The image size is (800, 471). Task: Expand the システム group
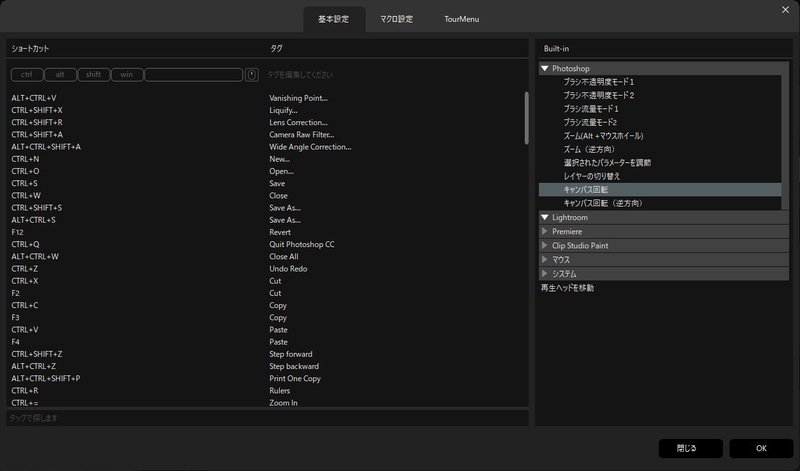[x=545, y=274]
